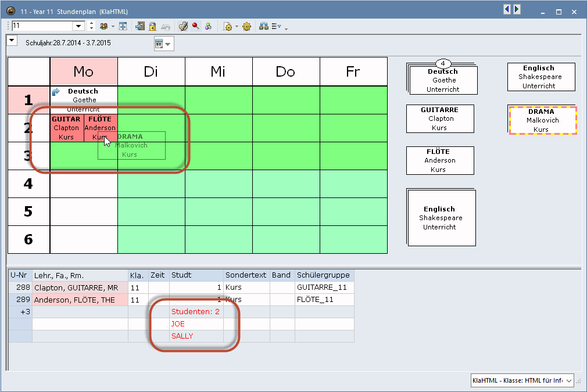Select Deutsch Goethe lesson on Monday period 1
The height and width of the screenshot is (392, 587).
[x=84, y=100]
